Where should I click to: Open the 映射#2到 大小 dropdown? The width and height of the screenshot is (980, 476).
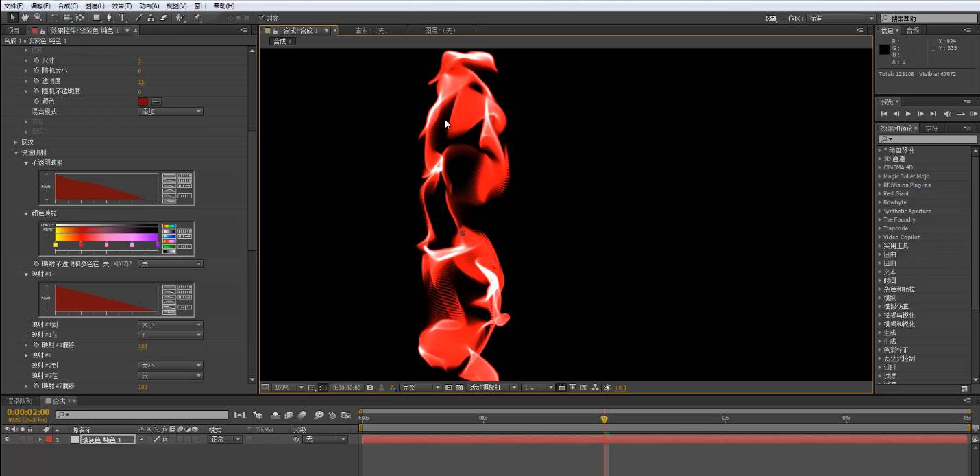(171, 366)
